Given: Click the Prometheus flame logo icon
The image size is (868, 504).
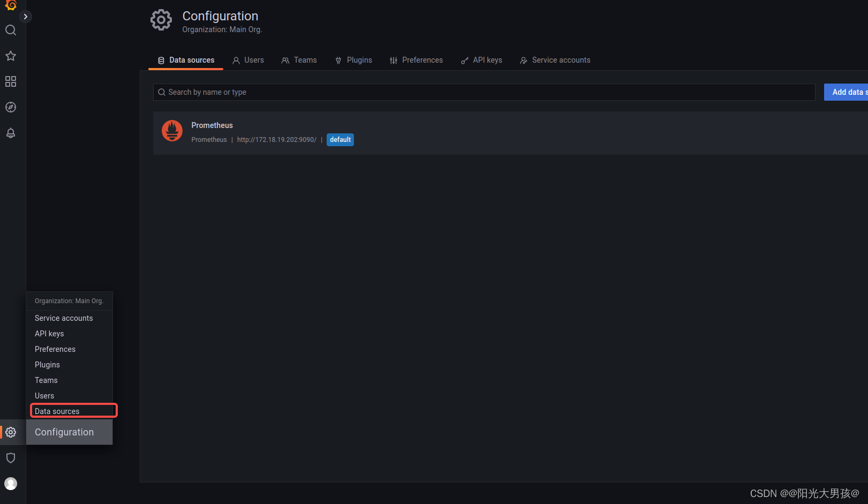Looking at the screenshot, I should pos(172,130).
